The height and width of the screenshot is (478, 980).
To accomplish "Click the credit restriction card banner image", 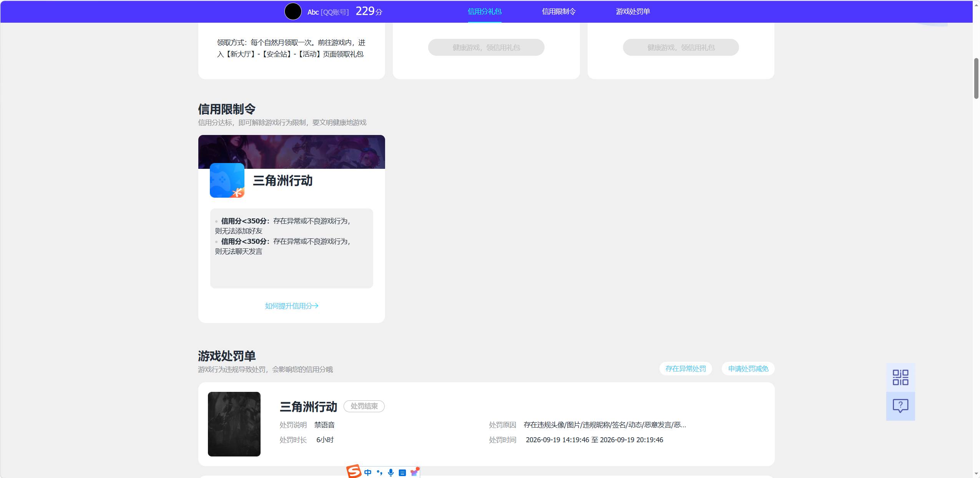I will pos(292,152).
